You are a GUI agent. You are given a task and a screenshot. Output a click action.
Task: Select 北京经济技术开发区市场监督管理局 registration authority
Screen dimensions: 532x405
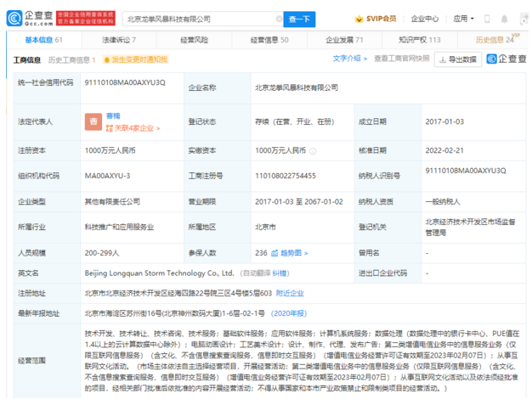tap(470, 227)
